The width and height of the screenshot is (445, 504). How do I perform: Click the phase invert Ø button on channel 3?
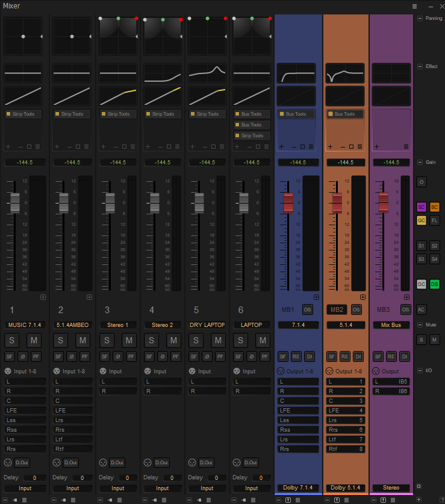pos(117,356)
